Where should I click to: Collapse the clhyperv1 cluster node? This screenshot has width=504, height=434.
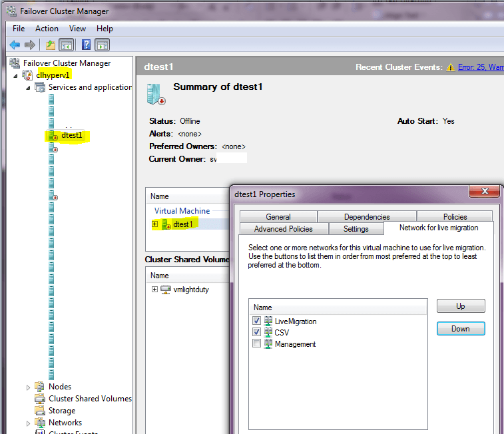(15, 76)
